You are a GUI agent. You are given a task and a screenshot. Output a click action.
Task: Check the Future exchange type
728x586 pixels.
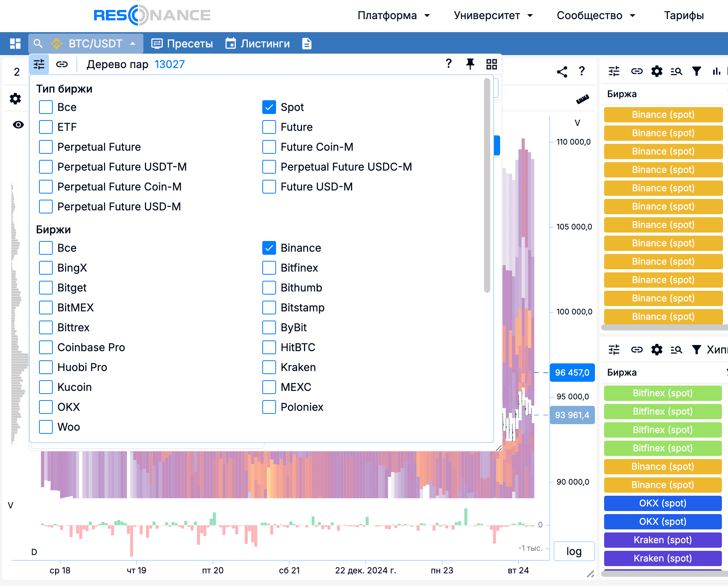(x=269, y=127)
